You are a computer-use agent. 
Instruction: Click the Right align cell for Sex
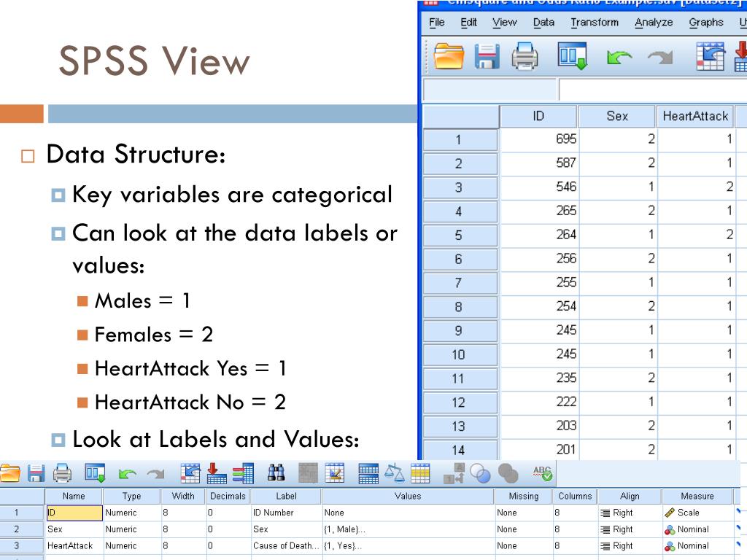pos(630,529)
